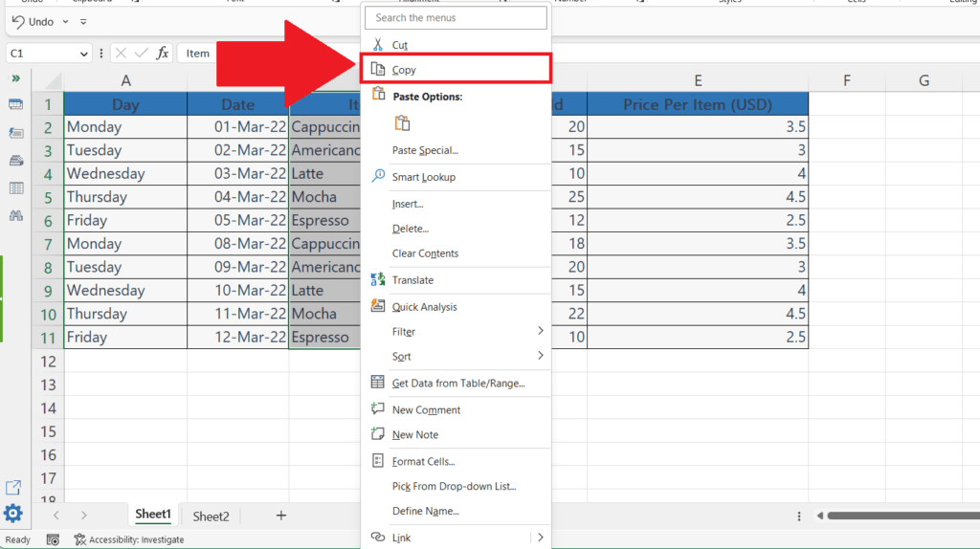Click the export arrow icon above gear

tap(13, 488)
